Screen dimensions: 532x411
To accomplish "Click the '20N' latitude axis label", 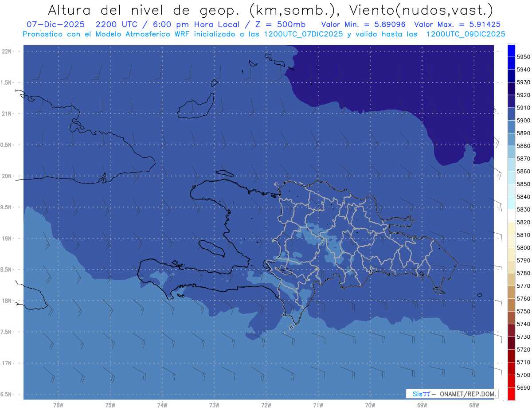I will 8,176.
